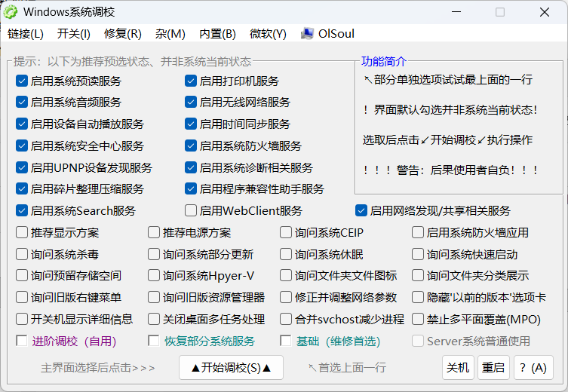Toggle 启用网络发现/共享相关服务 checkbox
Image resolution: width=568 pixels, height=392 pixels.
(x=361, y=211)
